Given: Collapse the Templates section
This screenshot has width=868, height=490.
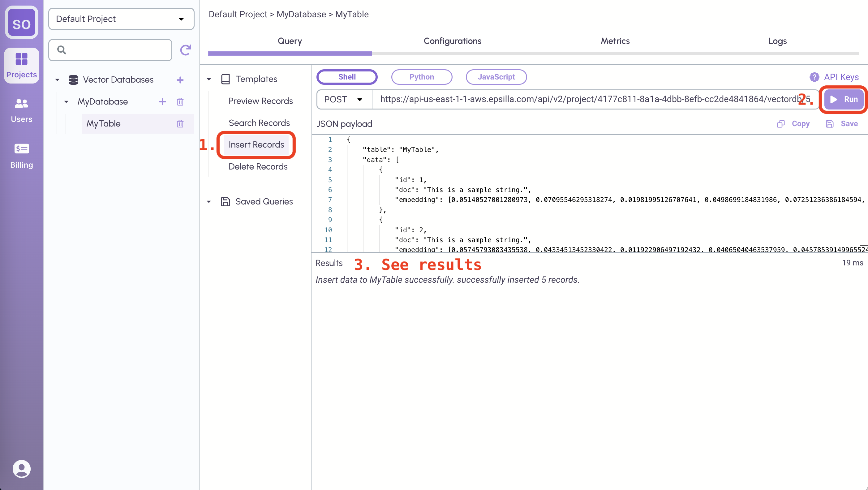Looking at the screenshot, I should [209, 79].
